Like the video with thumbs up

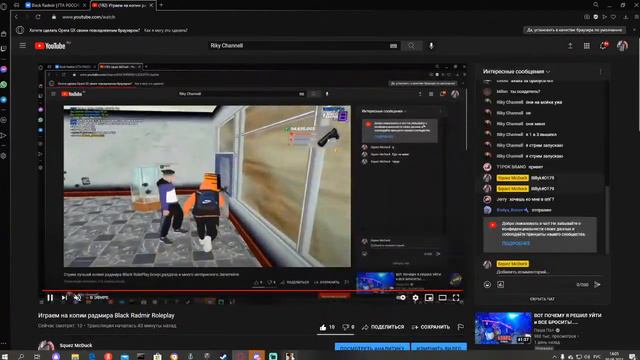point(327,327)
